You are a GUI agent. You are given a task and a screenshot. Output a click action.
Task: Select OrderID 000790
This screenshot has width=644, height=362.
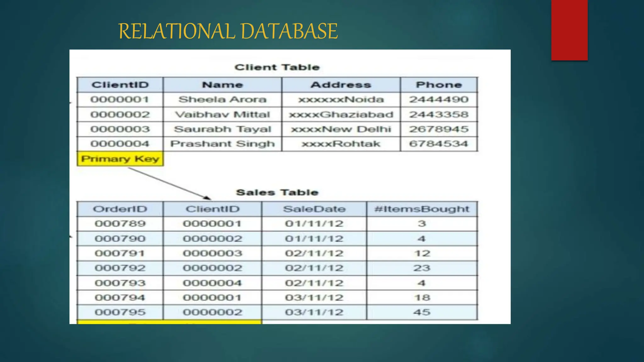coord(120,239)
